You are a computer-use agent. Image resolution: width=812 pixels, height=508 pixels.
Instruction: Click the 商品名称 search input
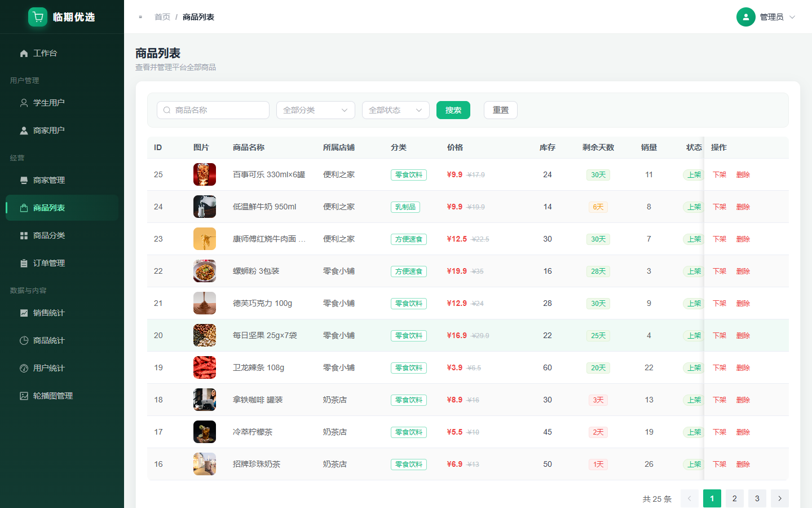pyautogui.click(x=213, y=110)
